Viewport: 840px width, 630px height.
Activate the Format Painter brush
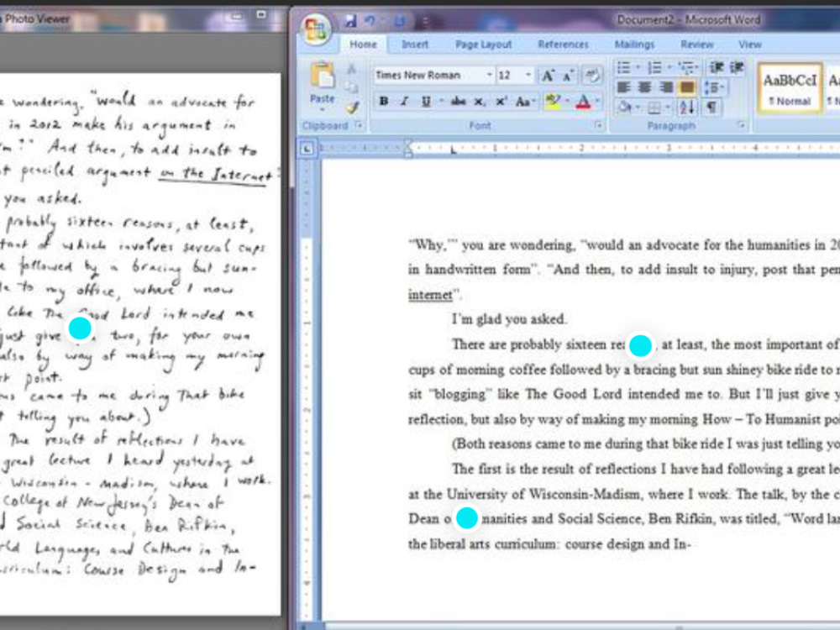pyautogui.click(x=351, y=108)
